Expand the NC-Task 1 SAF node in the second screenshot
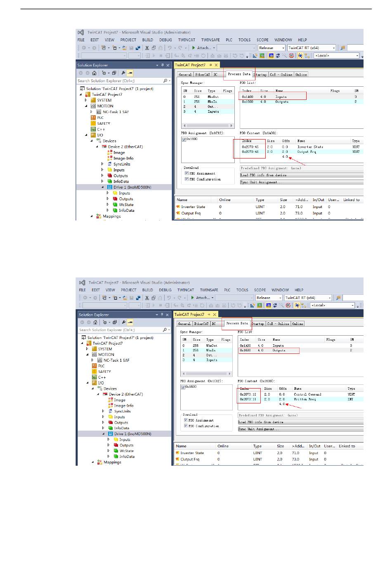 [92, 360]
